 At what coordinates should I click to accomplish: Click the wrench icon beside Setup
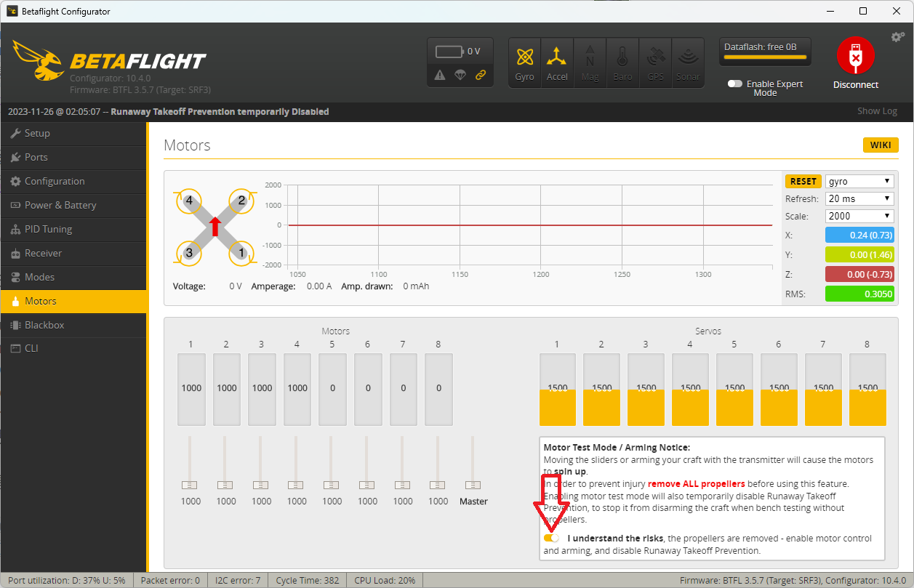tap(15, 133)
